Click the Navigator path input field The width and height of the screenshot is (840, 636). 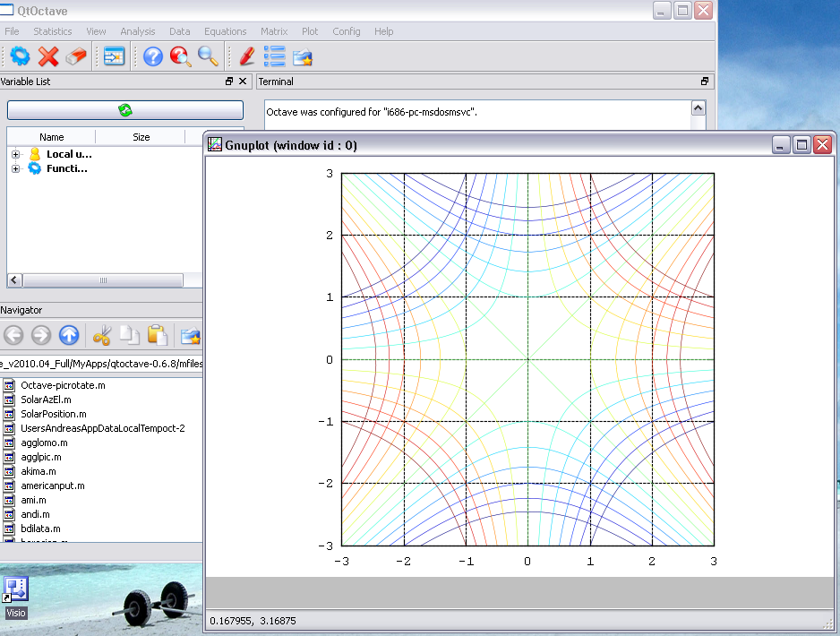(101, 363)
